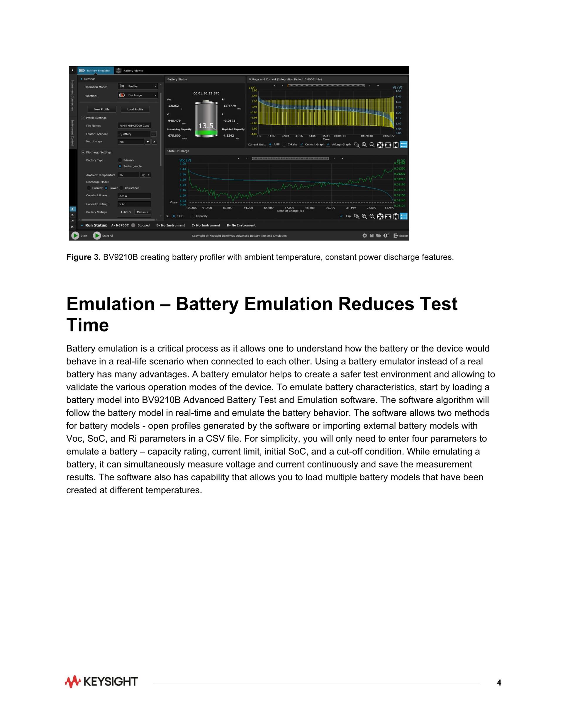Open the Instrument Connection side tab
Image resolution: width=563 pixels, height=728 pixels.
click(72, 95)
